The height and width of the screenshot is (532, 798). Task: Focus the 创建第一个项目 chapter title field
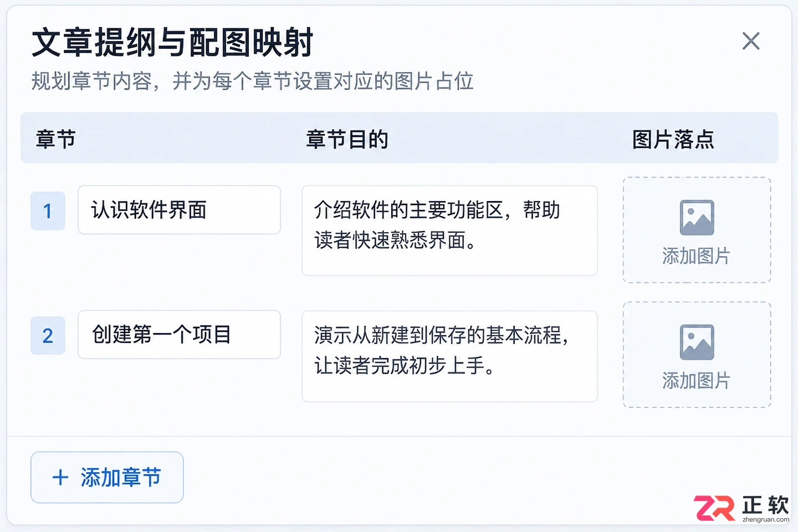pyautogui.click(x=179, y=335)
